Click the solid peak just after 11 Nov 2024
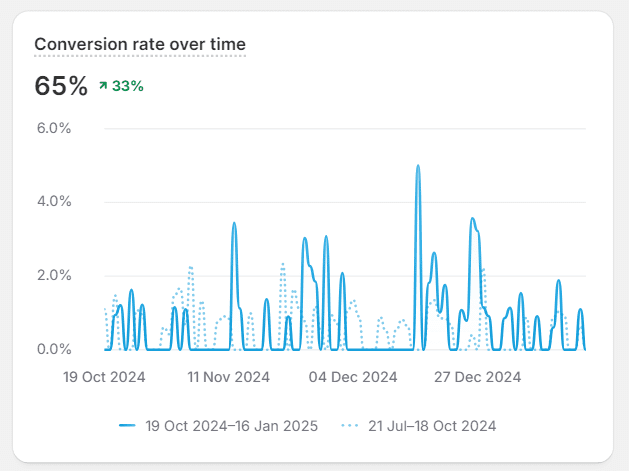Image resolution: width=629 pixels, height=471 pixels. [x=234, y=225]
